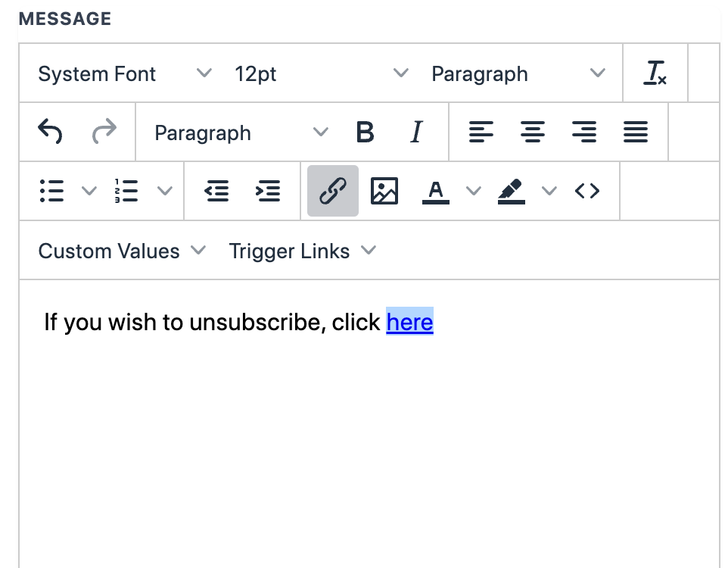Click the Insert/edit link icon
Image resolution: width=728 pixels, height=568 pixels.
333,191
